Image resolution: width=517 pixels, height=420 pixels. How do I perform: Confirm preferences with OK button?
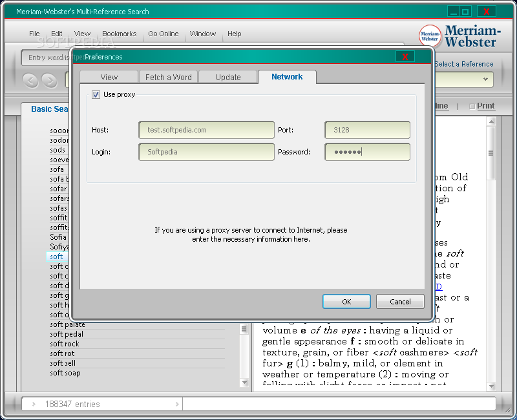346,302
